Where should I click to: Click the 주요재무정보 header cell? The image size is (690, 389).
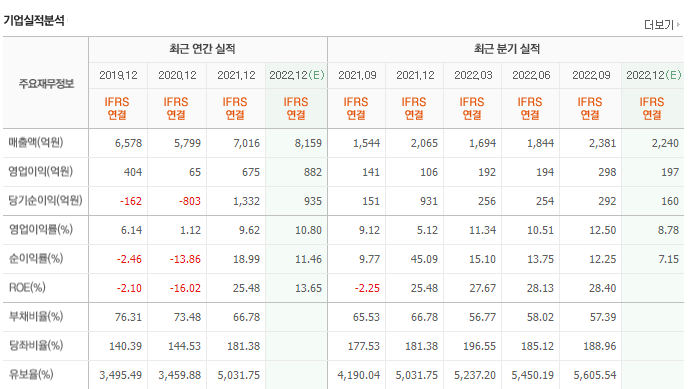coord(46,84)
